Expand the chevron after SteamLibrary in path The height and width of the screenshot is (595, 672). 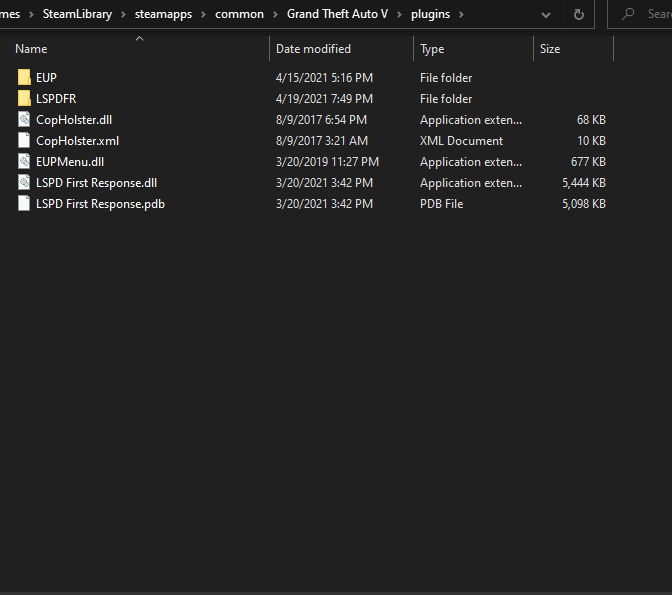click(123, 15)
